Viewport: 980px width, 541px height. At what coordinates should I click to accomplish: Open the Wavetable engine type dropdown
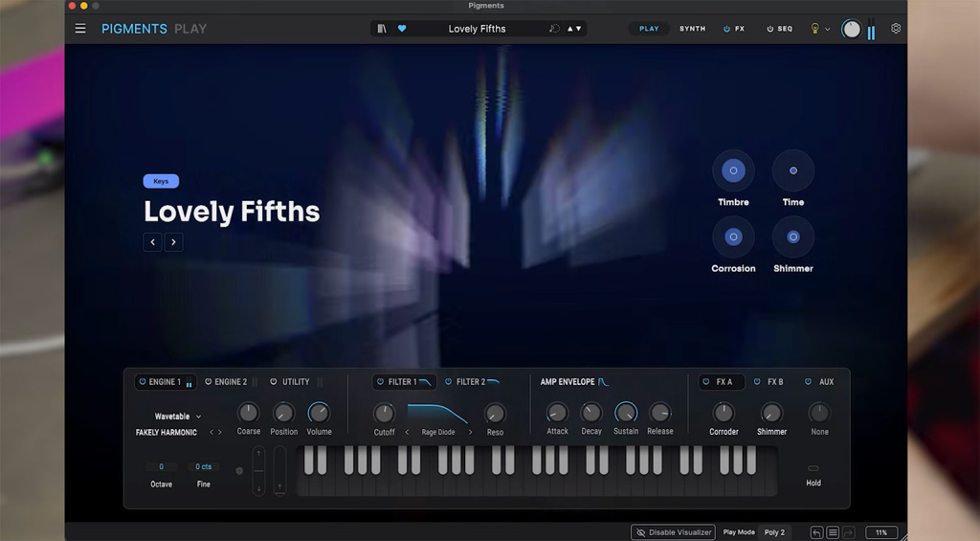click(x=178, y=417)
